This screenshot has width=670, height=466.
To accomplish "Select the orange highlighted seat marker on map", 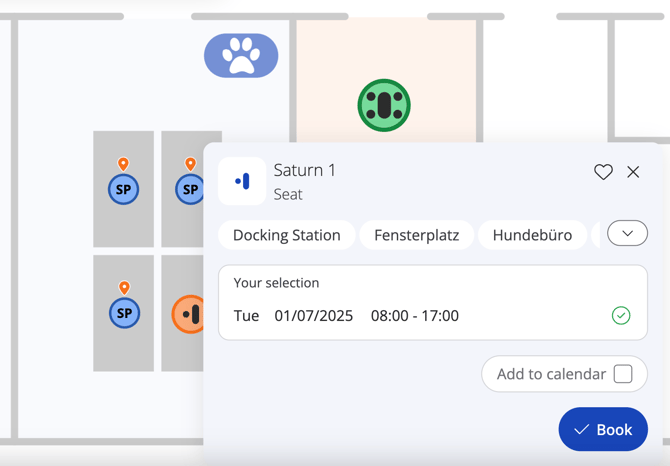I will coord(188,314).
